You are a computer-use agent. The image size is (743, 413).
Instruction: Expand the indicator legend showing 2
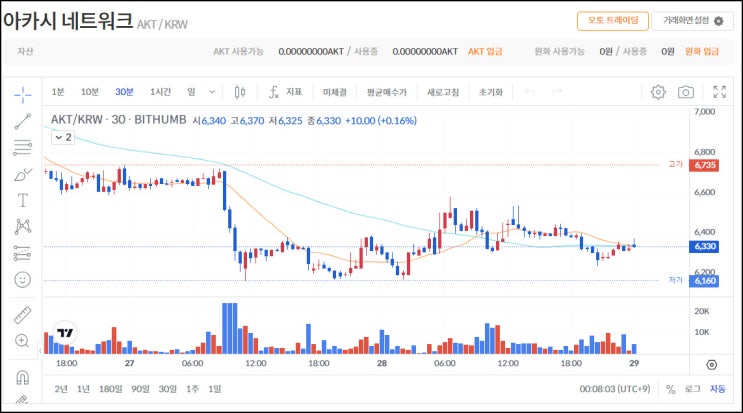coord(63,137)
